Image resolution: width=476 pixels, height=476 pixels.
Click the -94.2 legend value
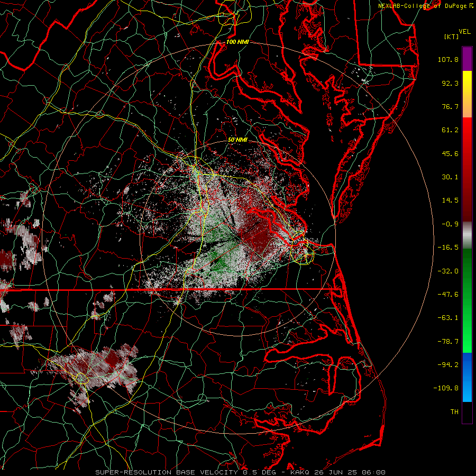coord(448,365)
